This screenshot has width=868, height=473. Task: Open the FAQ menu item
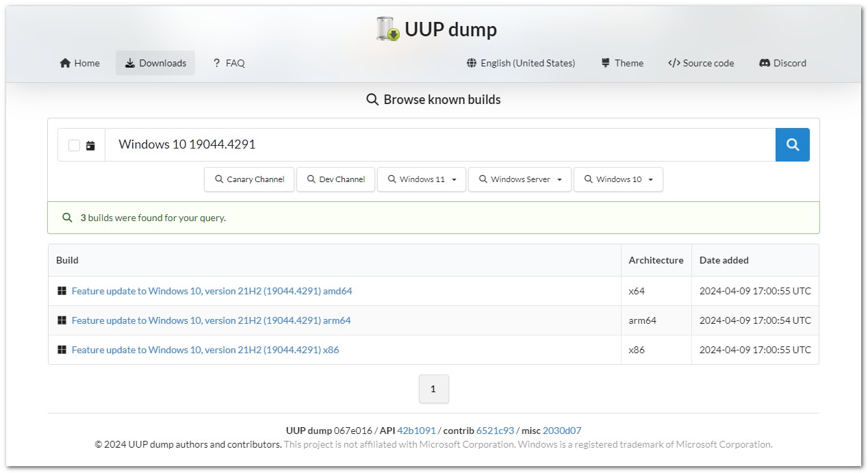[x=229, y=63]
